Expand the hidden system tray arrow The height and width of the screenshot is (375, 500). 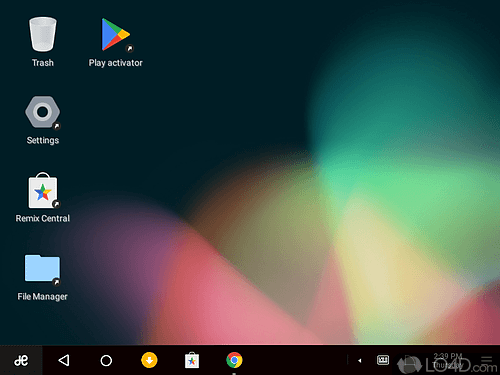[359, 360]
